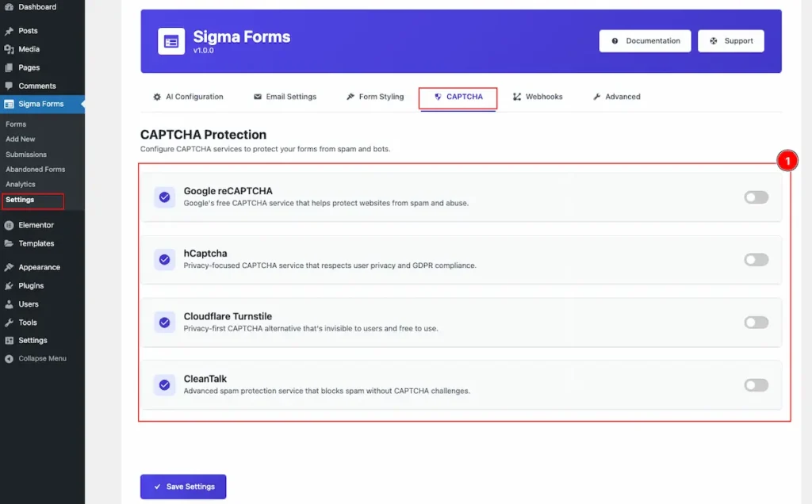The image size is (812, 504).
Task: Open Sigma Forms Settings submenu item
Action: click(x=20, y=200)
